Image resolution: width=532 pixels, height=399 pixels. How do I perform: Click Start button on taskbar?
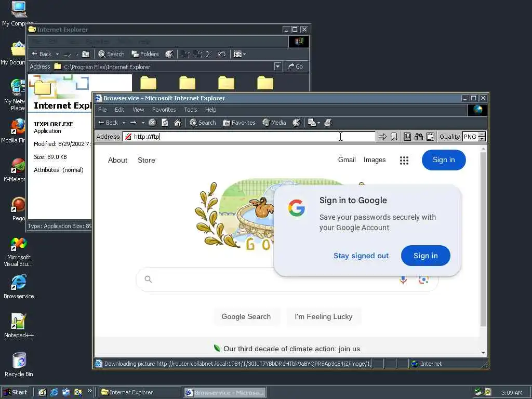16,392
